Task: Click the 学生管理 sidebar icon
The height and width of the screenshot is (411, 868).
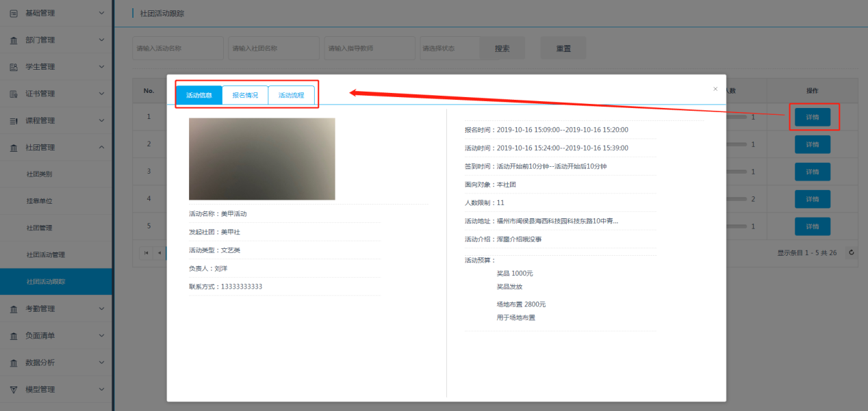Action: (x=14, y=67)
